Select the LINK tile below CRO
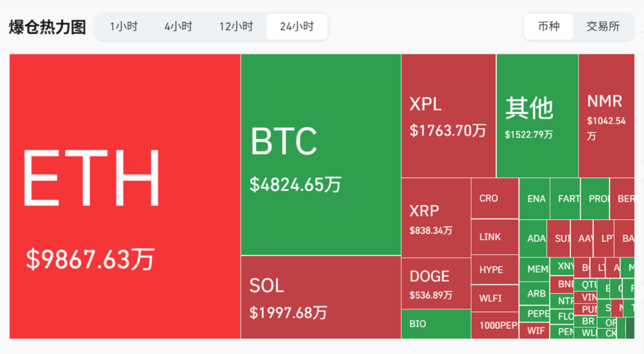The width and height of the screenshot is (644, 354). (493, 237)
